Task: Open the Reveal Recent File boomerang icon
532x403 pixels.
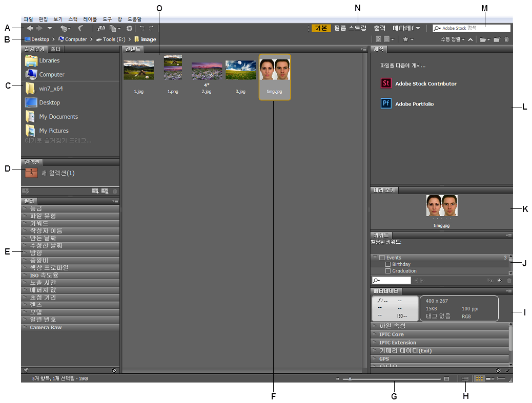Action: coord(65,29)
